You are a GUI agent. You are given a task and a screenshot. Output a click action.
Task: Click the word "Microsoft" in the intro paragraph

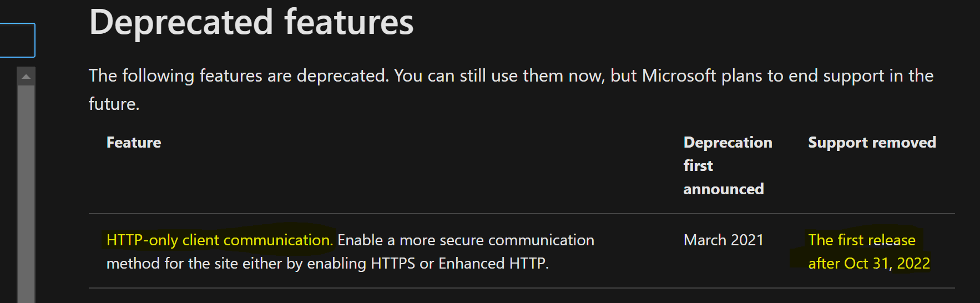pyautogui.click(x=679, y=75)
